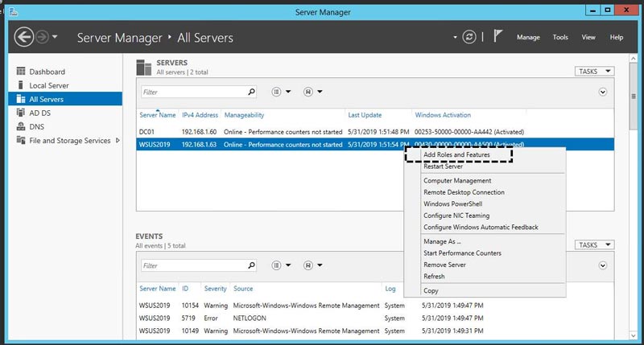Select event 5719 NETLOGON Error row

pos(375,318)
